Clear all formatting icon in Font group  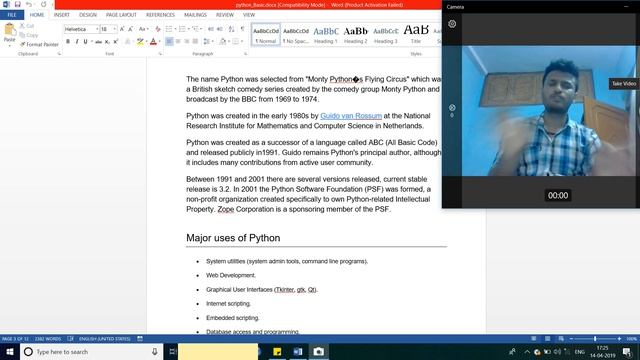point(158,29)
